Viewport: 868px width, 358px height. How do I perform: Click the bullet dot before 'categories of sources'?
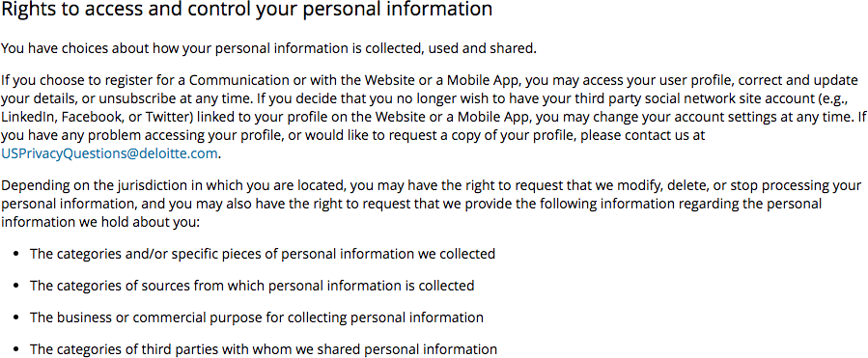pyautogui.click(x=16, y=286)
